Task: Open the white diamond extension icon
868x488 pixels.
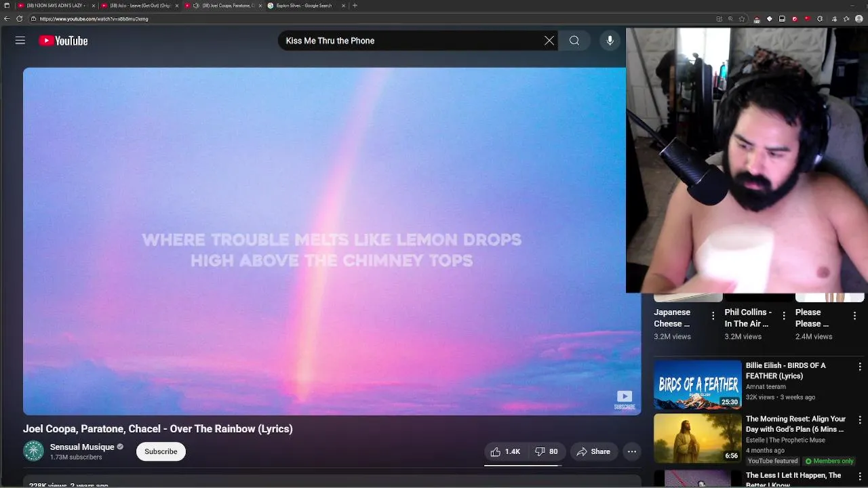Action: [x=770, y=19]
